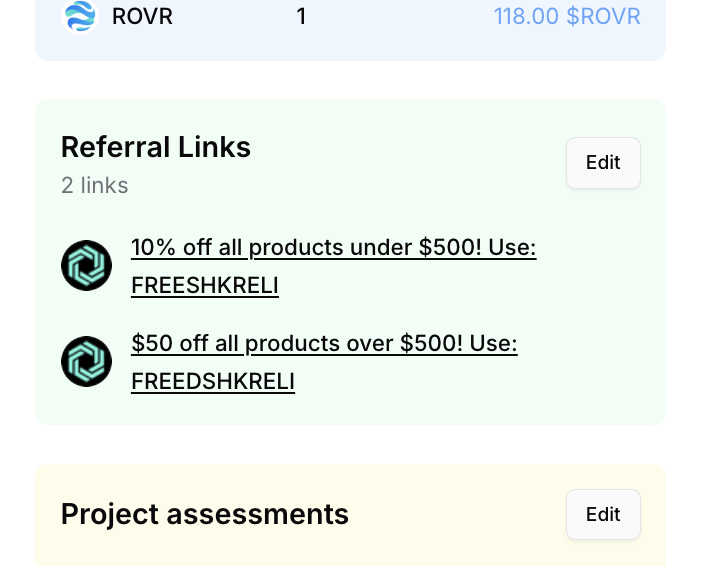Click the hexagon icon beside 10% off offer
This screenshot has height=566, width=712.
click(86, 266)
